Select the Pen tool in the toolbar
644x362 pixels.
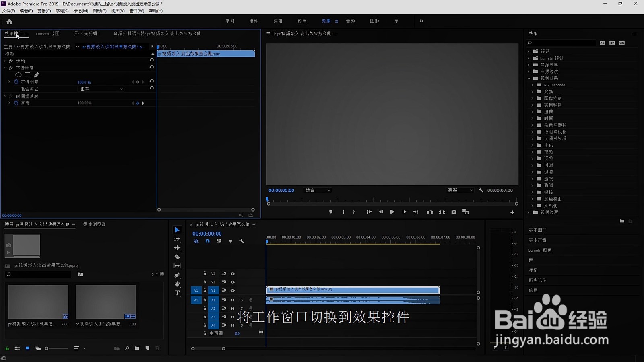(x=177, y=275)
